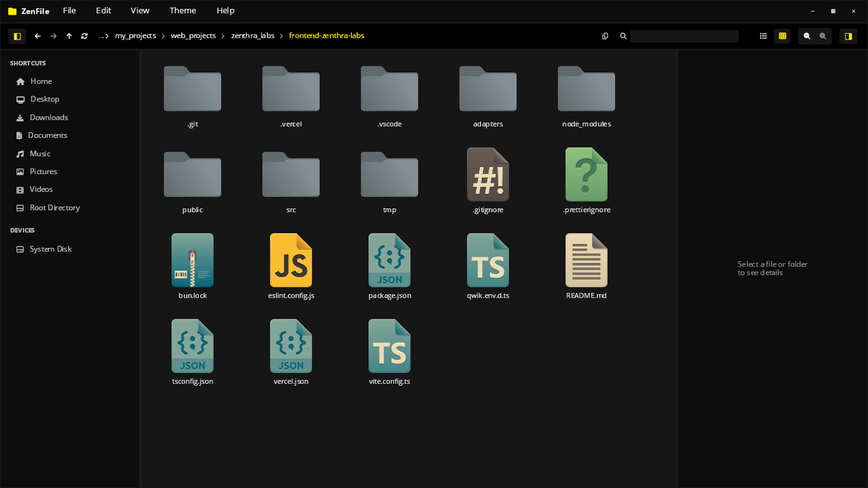Select the bun.lock file

(x=193, y=268)
